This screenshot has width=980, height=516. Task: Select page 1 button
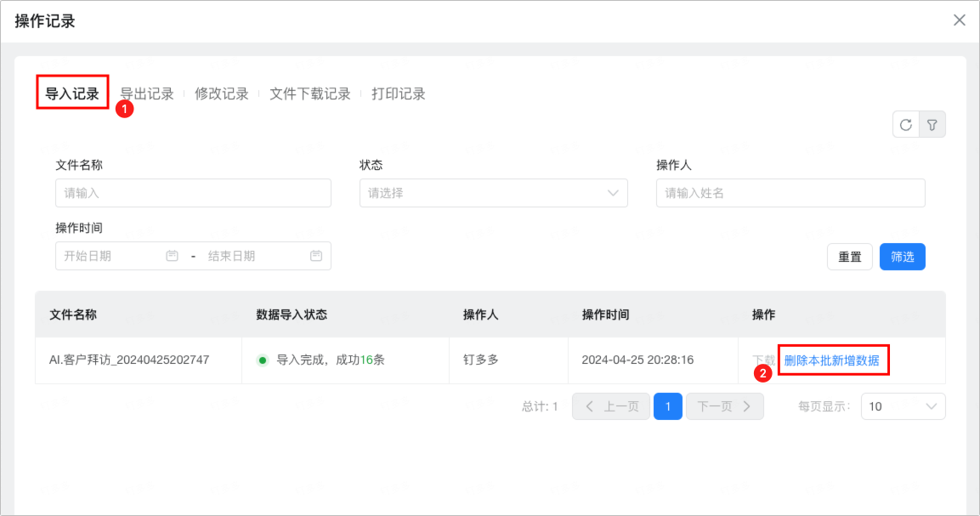668,406
